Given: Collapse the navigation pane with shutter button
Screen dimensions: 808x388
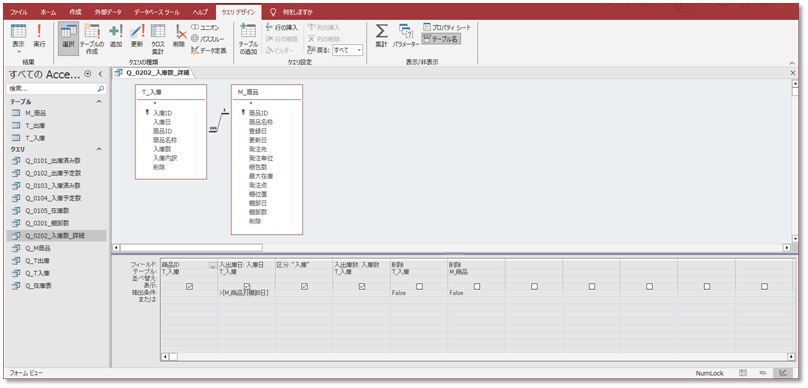Looking at the screenshot, I should click(100, 74).
